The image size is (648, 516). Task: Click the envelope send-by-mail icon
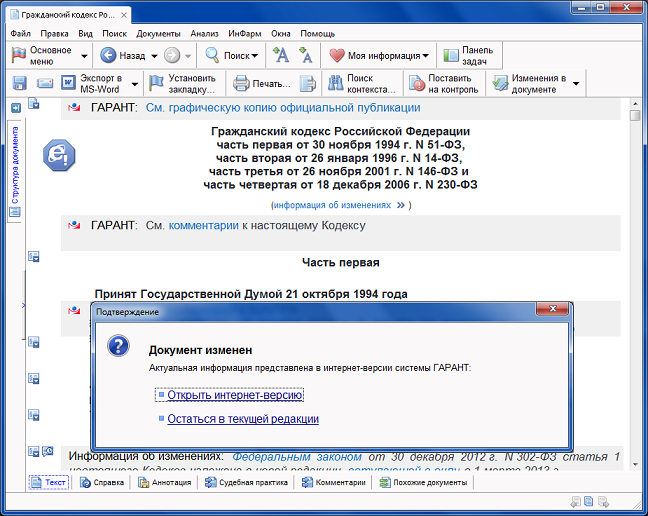pos(45,83)
